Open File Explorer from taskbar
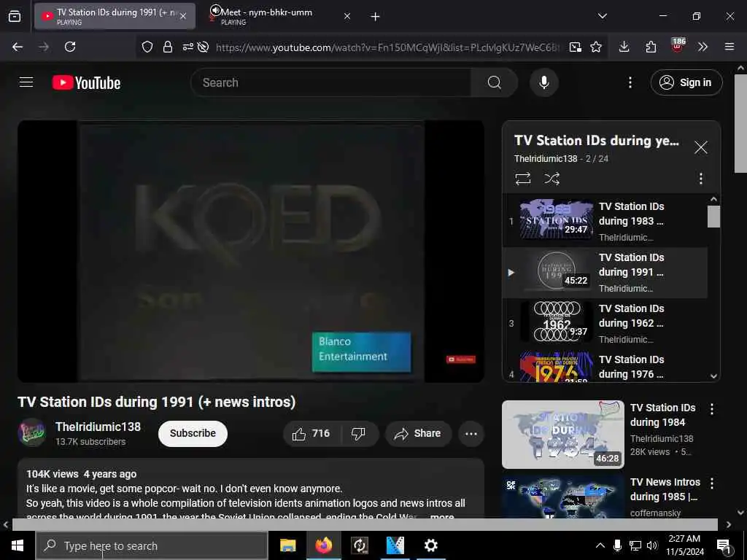747x560 pixels. tap(287, 545)
